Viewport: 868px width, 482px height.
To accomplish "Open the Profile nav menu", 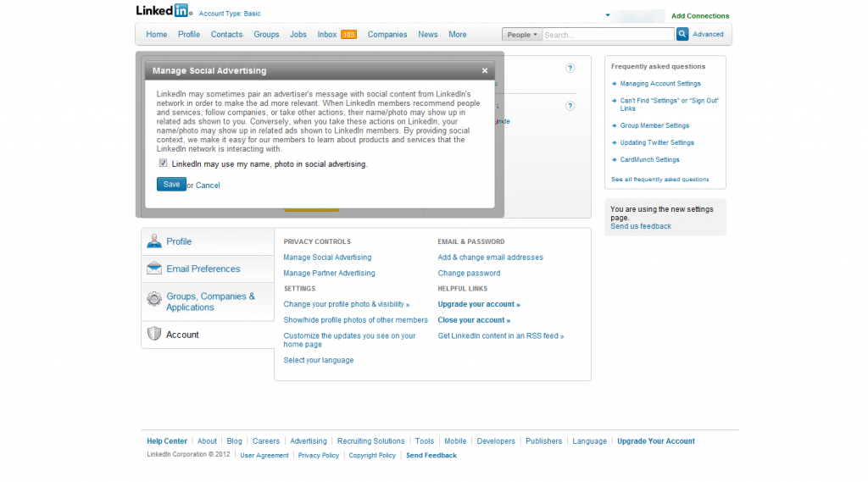I will pos(189,35).
